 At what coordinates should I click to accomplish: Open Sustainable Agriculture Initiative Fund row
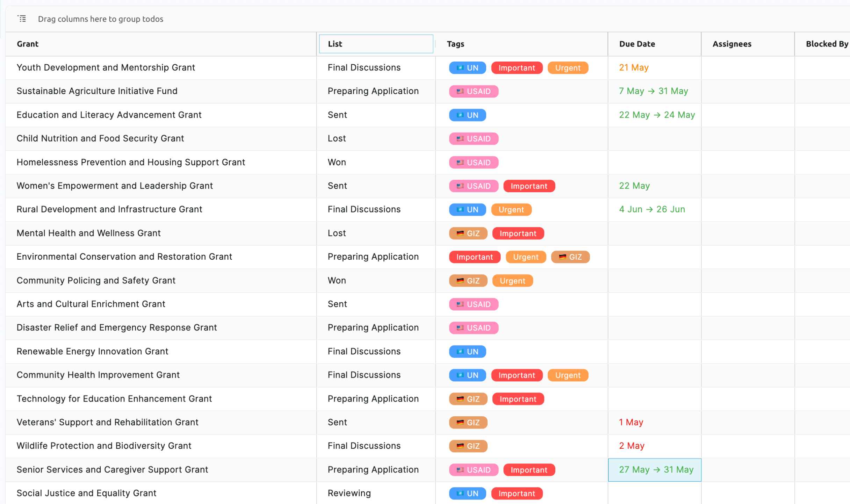point(97,91)
